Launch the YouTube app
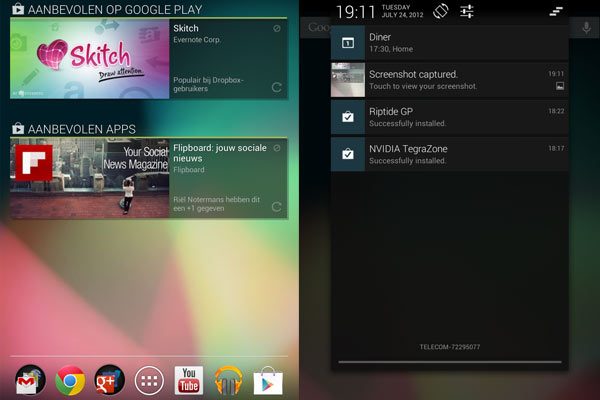This screenshot has height=400, width=600. (189, 380)
